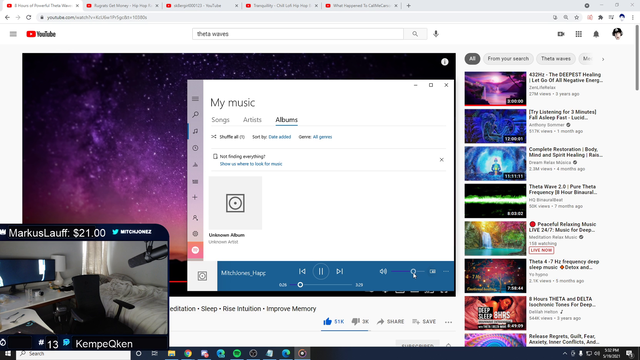This screenshot has width=640, height=360.
Task: Switch to Rugrats Get Money browser tab
Action: coord(122,6)
